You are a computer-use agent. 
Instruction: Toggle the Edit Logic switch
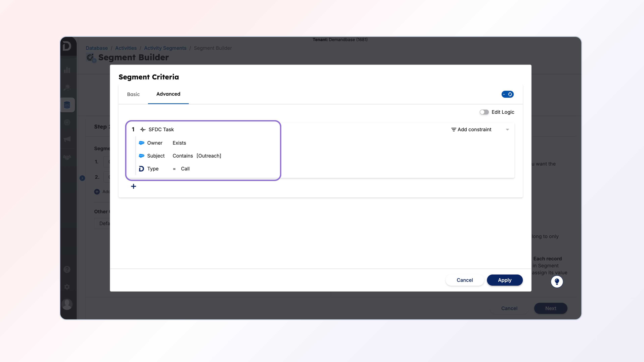pyautogui.click(x=484, y=112)
